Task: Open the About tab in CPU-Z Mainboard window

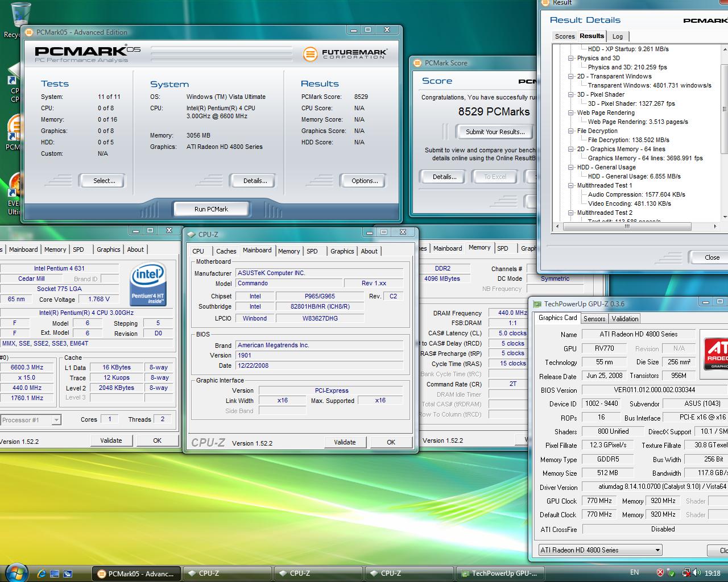Action: (369, 251)
